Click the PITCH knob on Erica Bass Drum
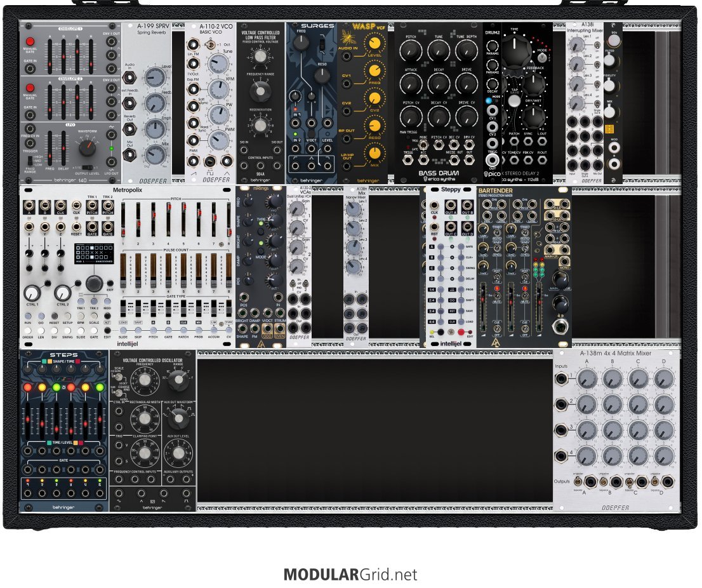The height and width of the screenshot is (588, 702). (411, 51)
